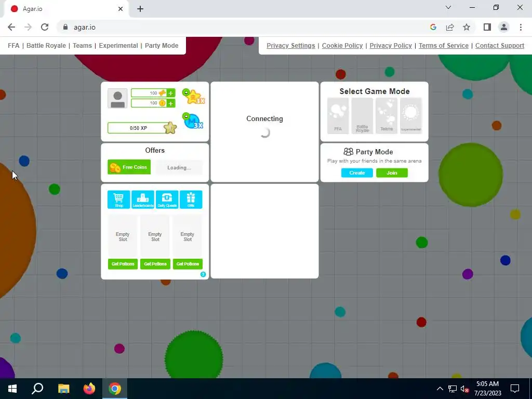The width and height of the screenshot is (532, 399).
Task: Click the first Empty Slot potion
Action: [123, 236]
